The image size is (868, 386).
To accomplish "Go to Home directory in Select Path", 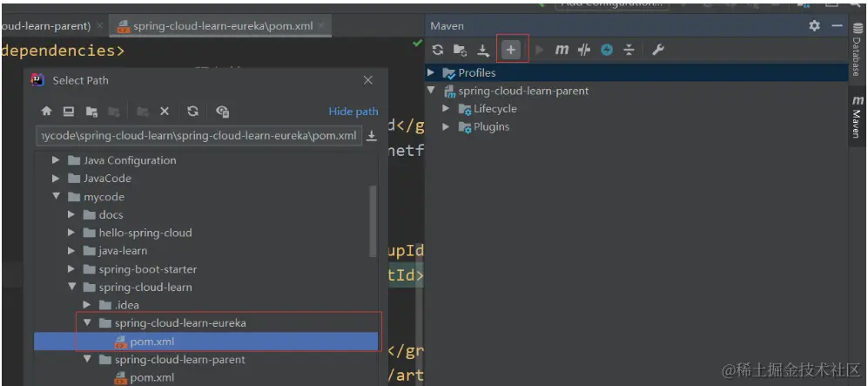I will click(46, 112).
